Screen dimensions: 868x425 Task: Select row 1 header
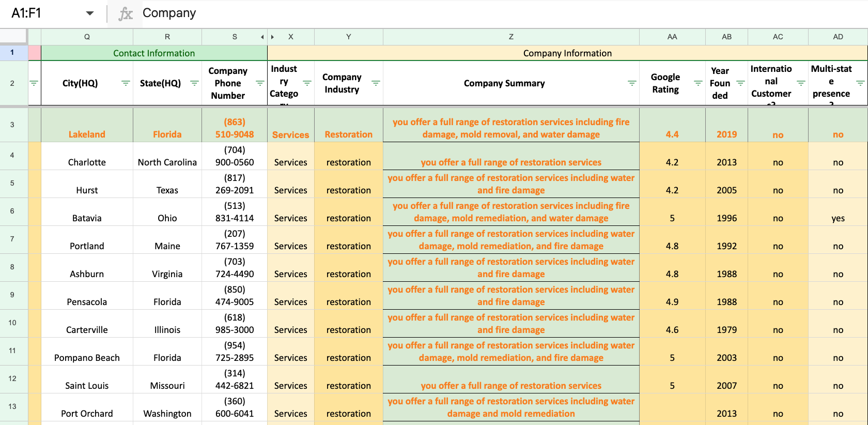tap(13, 53)
